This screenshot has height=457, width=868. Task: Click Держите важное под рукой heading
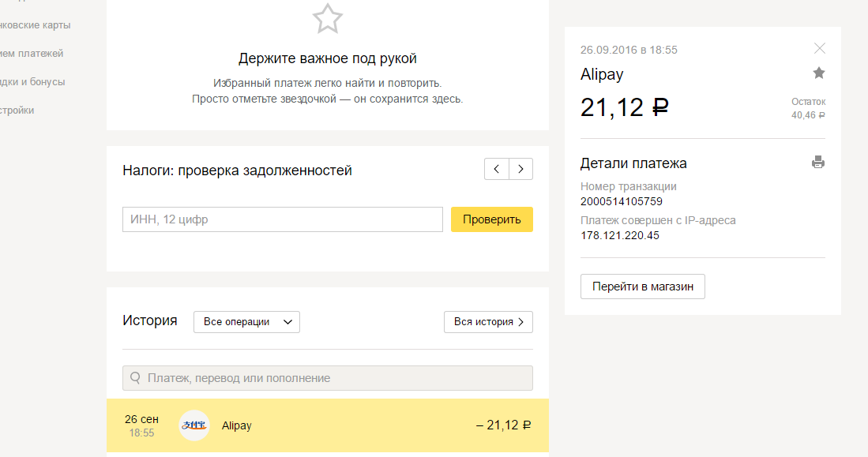pos(328,58)
